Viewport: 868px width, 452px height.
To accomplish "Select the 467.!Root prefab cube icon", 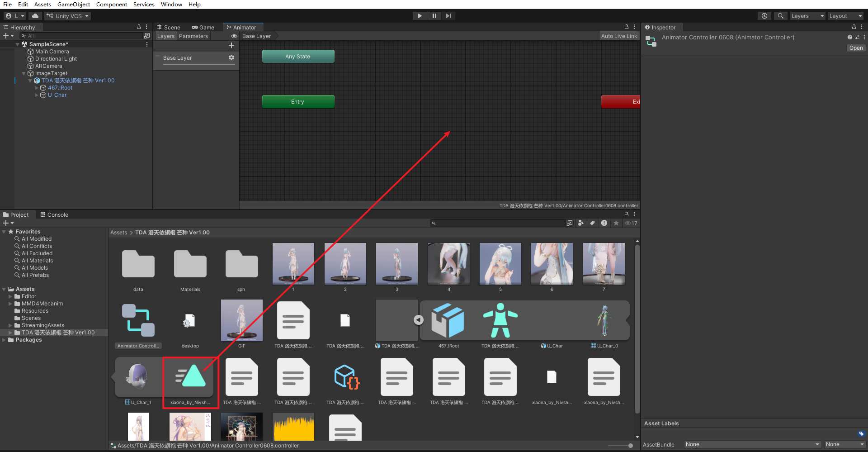I will 448,320.
